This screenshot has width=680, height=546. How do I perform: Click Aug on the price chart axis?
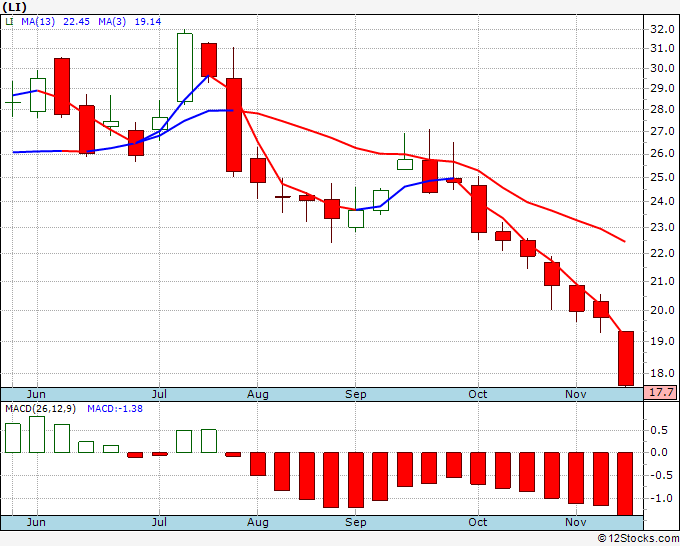click(x=258, y=394)
